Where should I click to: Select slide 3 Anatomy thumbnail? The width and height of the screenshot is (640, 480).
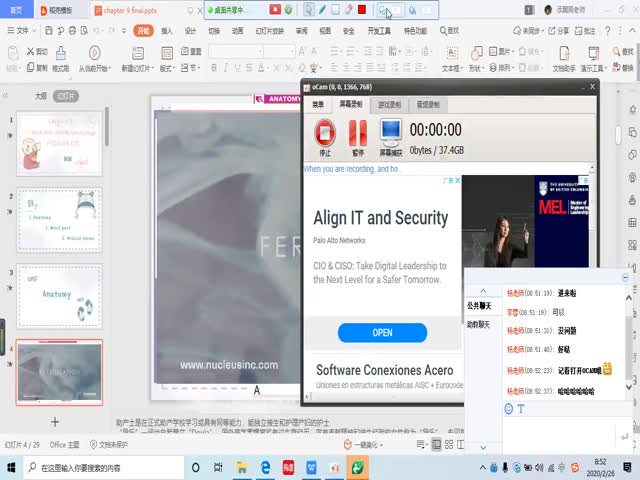60,296
